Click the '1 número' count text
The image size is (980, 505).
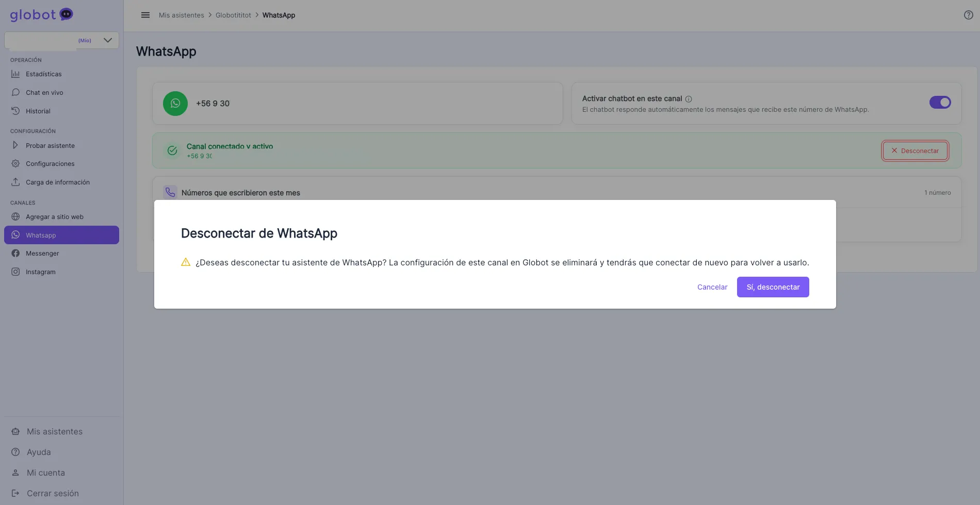point(937,192)
